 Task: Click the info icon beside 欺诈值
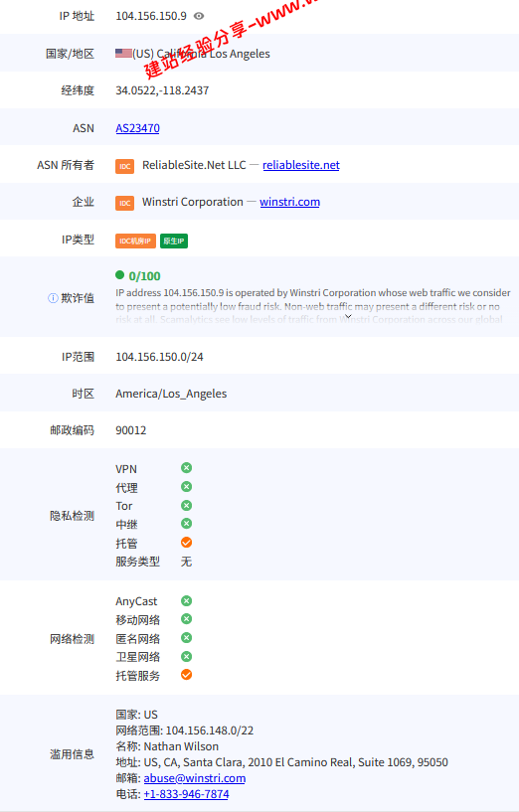tap(53, 298)
